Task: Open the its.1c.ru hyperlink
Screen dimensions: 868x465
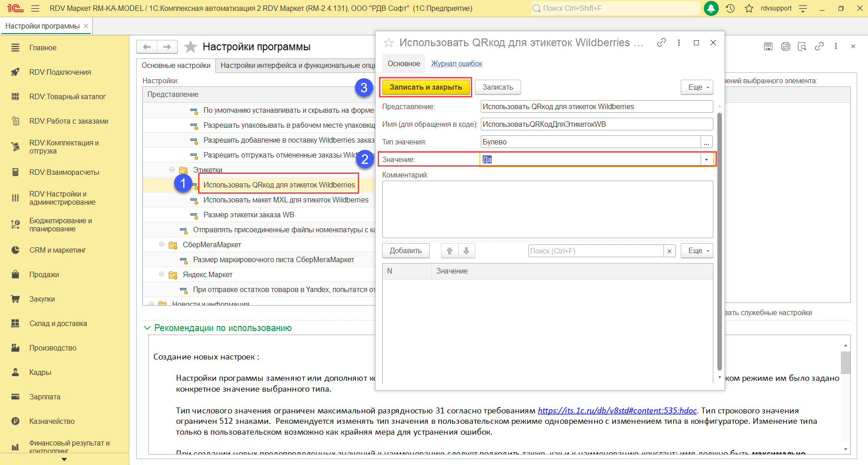Action: [617, 411]
